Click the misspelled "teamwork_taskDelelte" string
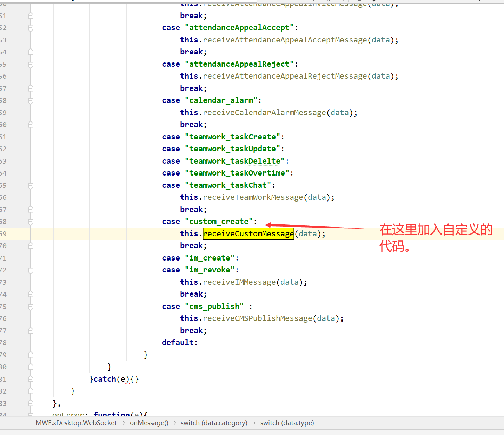 (x=235, y=161)
